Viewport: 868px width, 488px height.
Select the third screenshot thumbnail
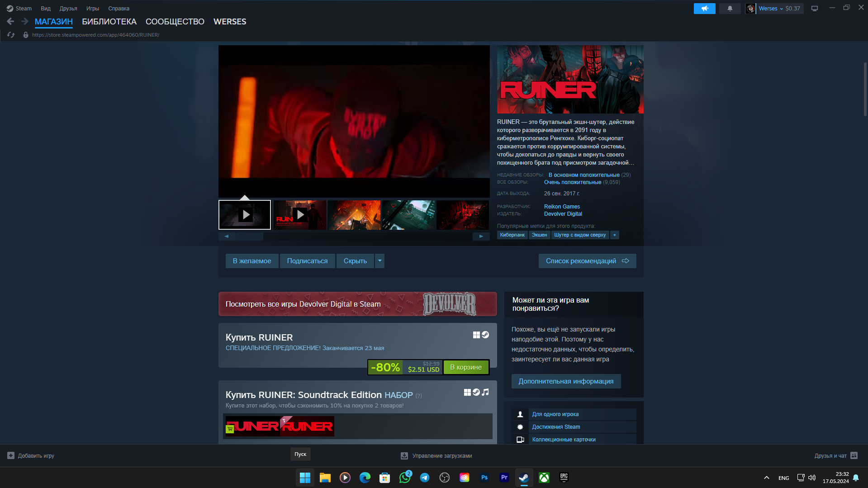pos(354,215)
